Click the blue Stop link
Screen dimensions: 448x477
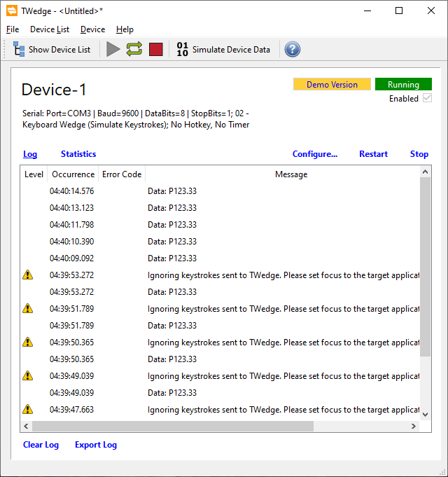(419, 154)
